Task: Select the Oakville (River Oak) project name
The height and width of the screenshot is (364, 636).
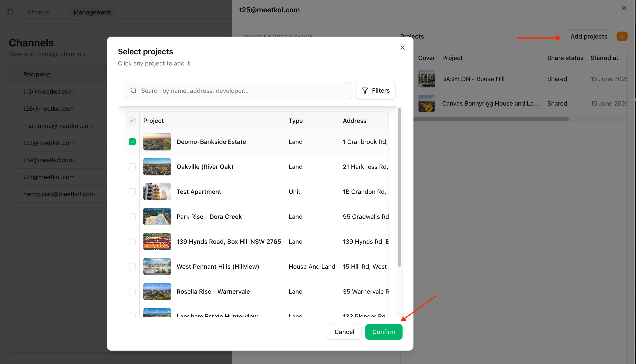Action: [205, 167]
